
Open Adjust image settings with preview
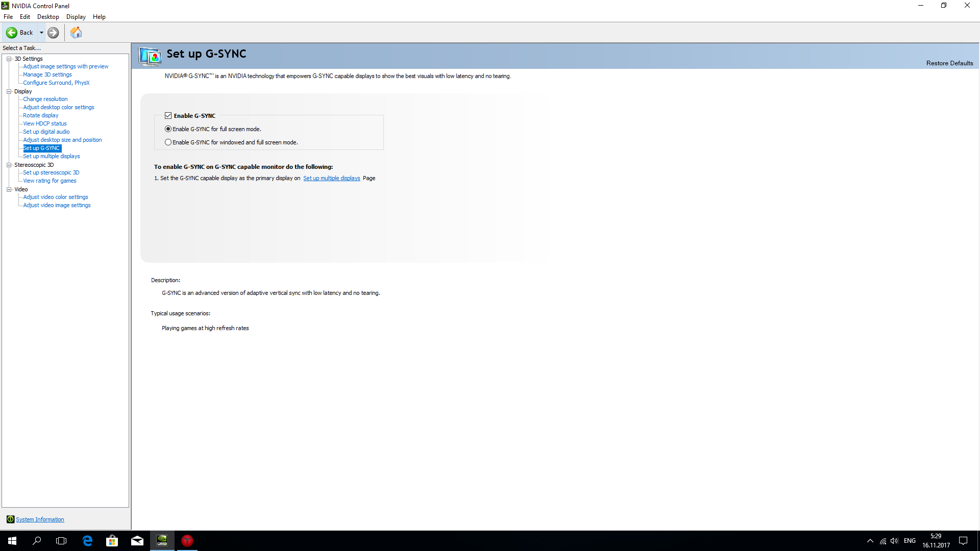pyautogui.click(x=66, y=66)
